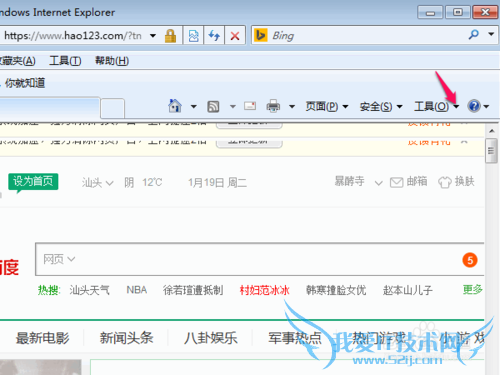This screenshot has height=375, width=500.
Task: Open the 徐若瑄遭抵制 link
Action: [193, 290]
